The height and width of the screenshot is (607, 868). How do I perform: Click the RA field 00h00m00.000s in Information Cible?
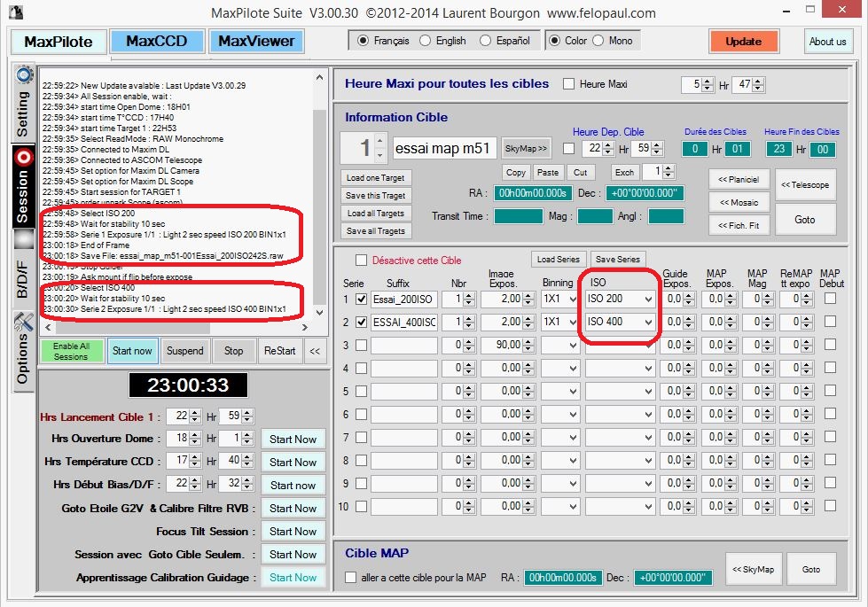(x=532, y=193)
